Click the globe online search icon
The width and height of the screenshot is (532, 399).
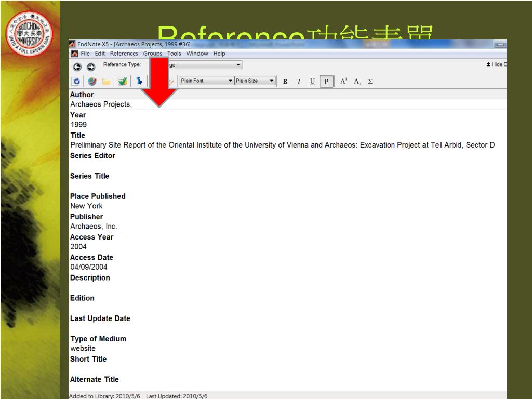click(92, 82)
